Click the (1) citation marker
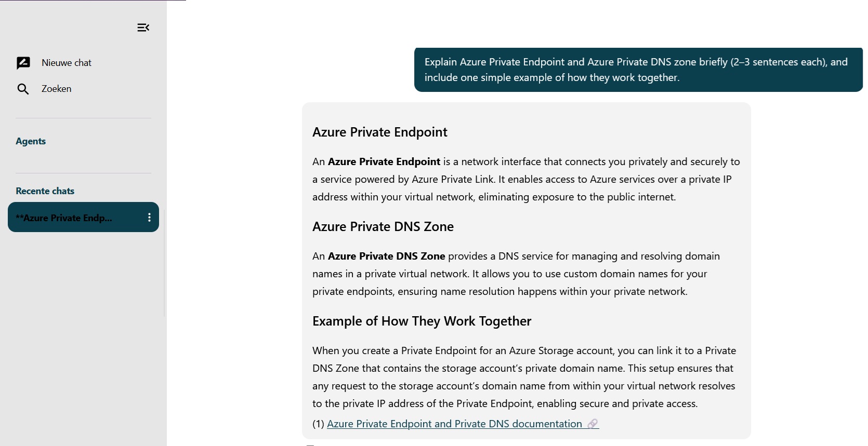Screen dimensions: 868x446 click(x=318, y=424)
